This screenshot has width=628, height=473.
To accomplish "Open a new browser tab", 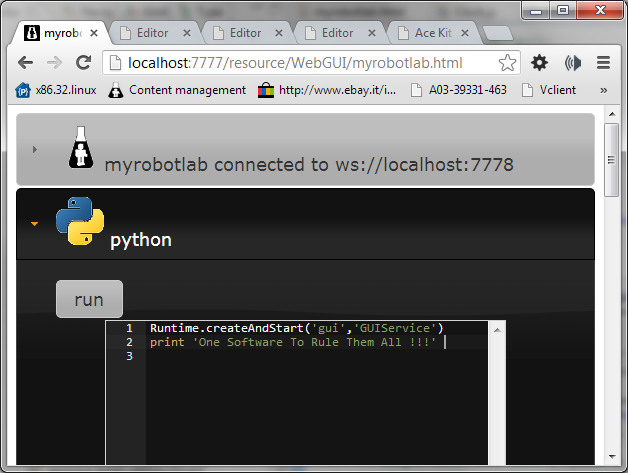I will click(497, 34).
